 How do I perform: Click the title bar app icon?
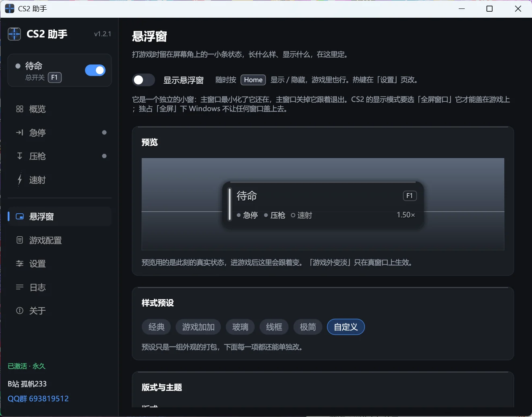[x=10, y=8]
